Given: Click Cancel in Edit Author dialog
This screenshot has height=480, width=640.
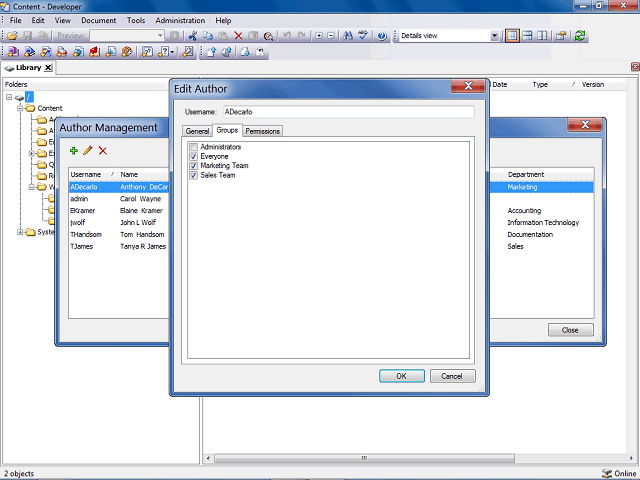Looking at the screenshot, I should (452, 376).
